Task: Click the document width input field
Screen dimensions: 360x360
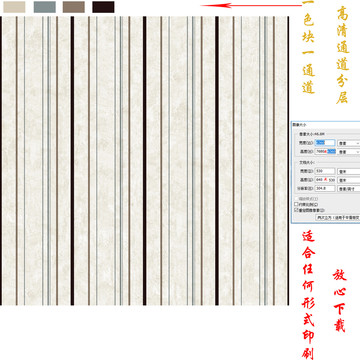Action: click(x=325, y=171)
